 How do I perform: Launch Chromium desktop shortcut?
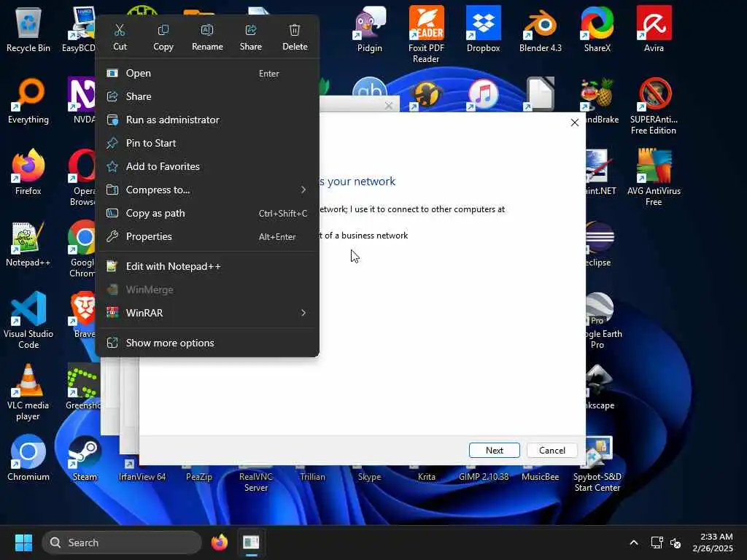28,458
